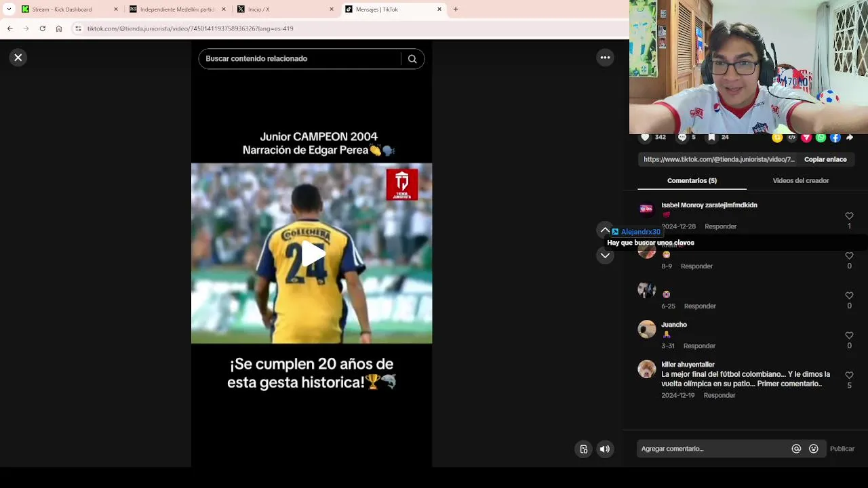Viewport: 868px width, 488px height.
Task: Open the three-dots more options menu
Action: pos(605,58)
